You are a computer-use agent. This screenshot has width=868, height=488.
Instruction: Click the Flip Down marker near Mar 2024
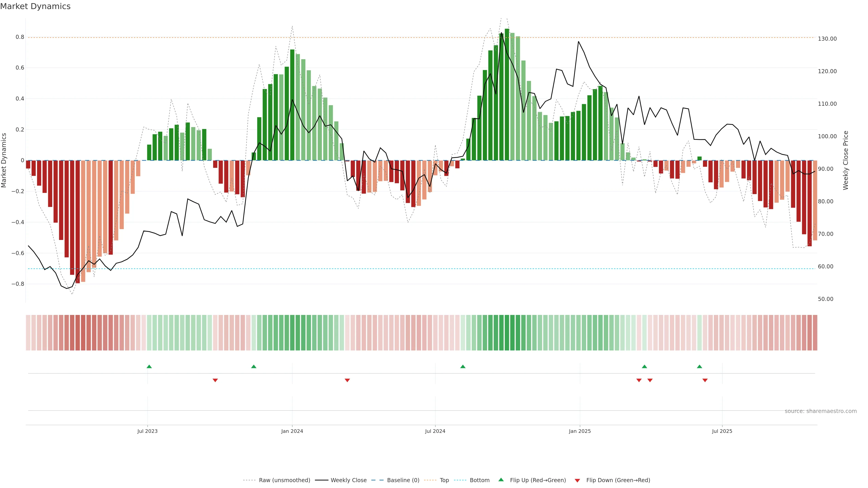(x=347, y=380)
